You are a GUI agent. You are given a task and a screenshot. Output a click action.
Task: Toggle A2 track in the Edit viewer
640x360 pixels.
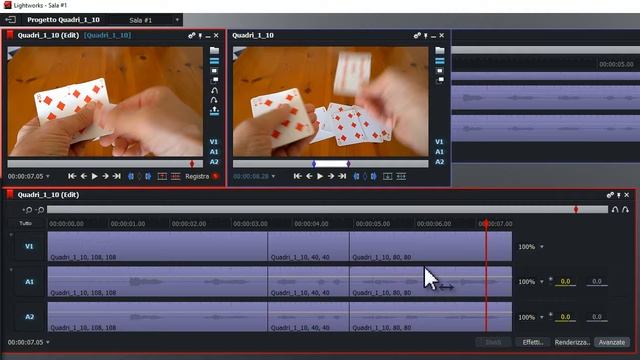[214, 162]
